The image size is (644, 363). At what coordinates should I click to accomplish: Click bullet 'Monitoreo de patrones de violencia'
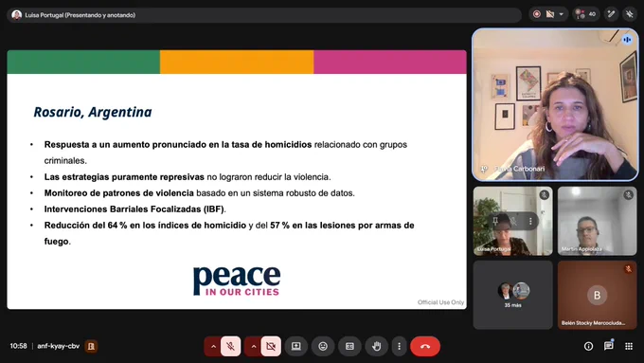coord(199,192)
